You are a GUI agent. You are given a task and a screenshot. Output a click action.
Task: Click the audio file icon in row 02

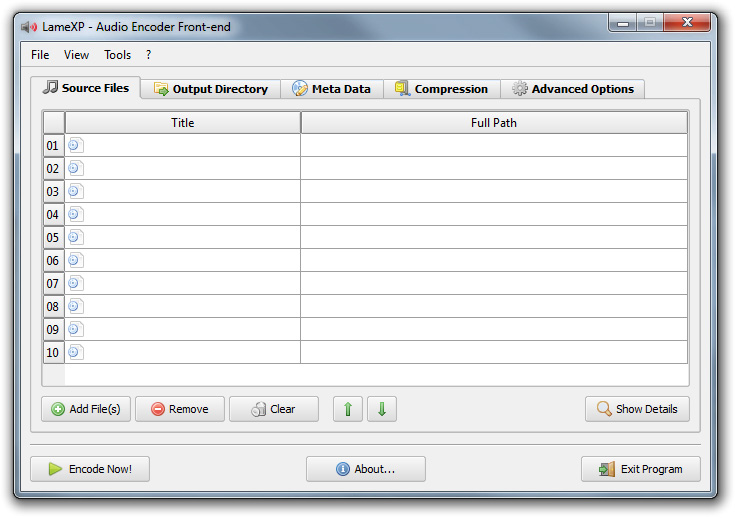(x=75, y=168)
